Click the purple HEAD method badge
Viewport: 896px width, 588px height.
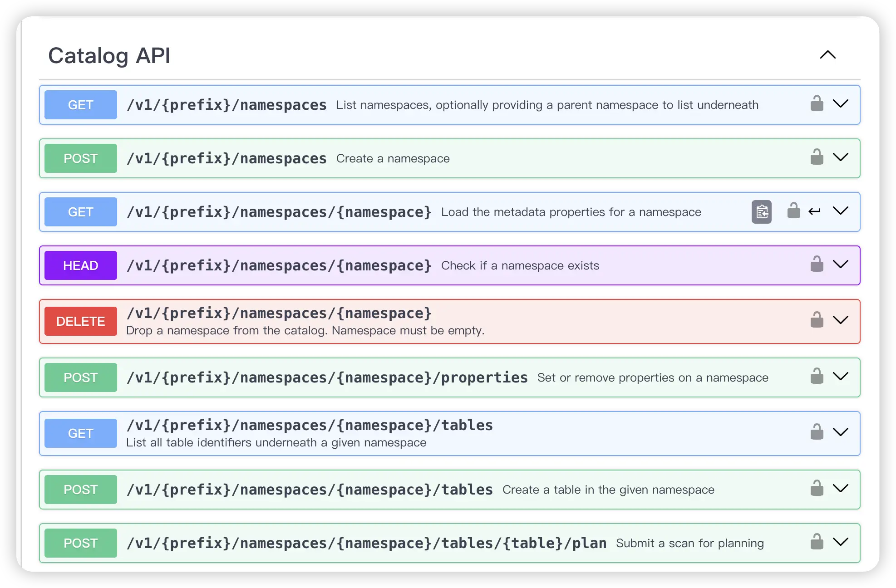click(x=81, y=265)
